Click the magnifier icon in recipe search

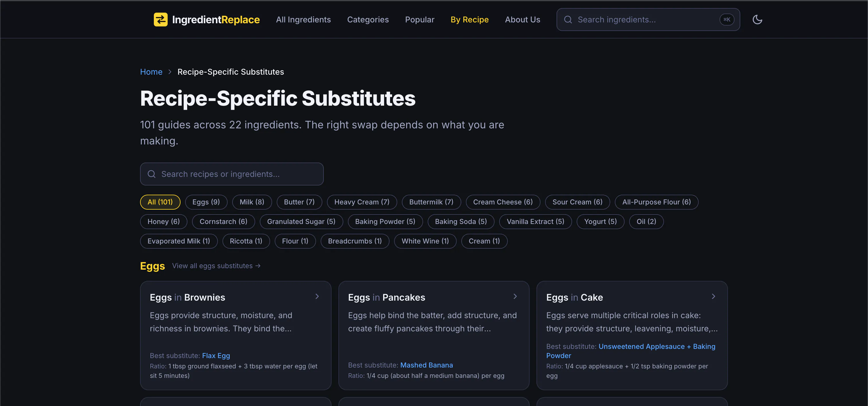(x=152, y=174)
